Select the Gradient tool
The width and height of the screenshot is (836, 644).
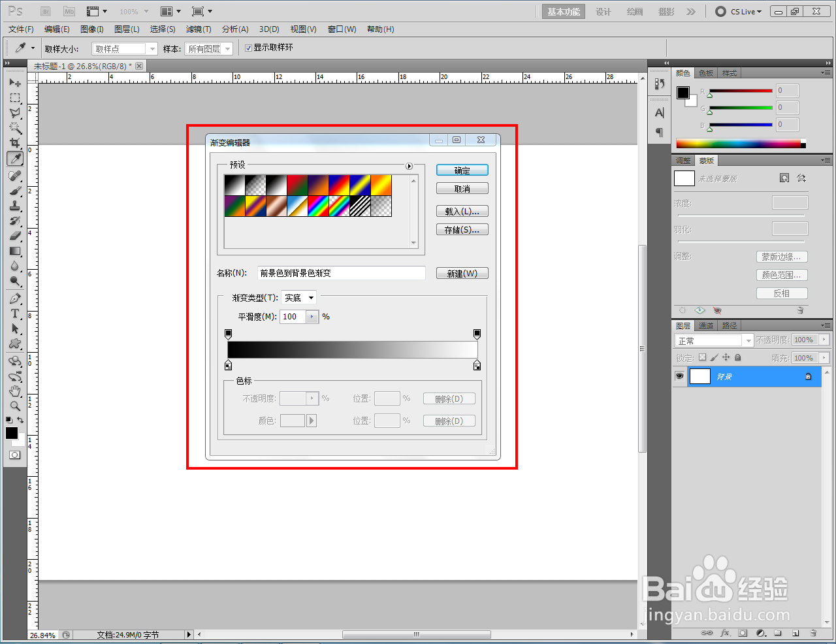15,251
